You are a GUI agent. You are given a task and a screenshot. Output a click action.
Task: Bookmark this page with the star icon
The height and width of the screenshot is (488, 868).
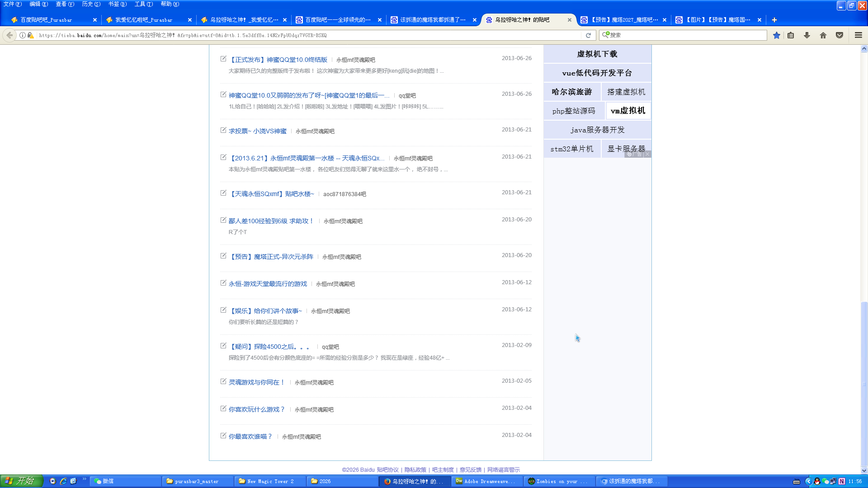coord(776,35)
